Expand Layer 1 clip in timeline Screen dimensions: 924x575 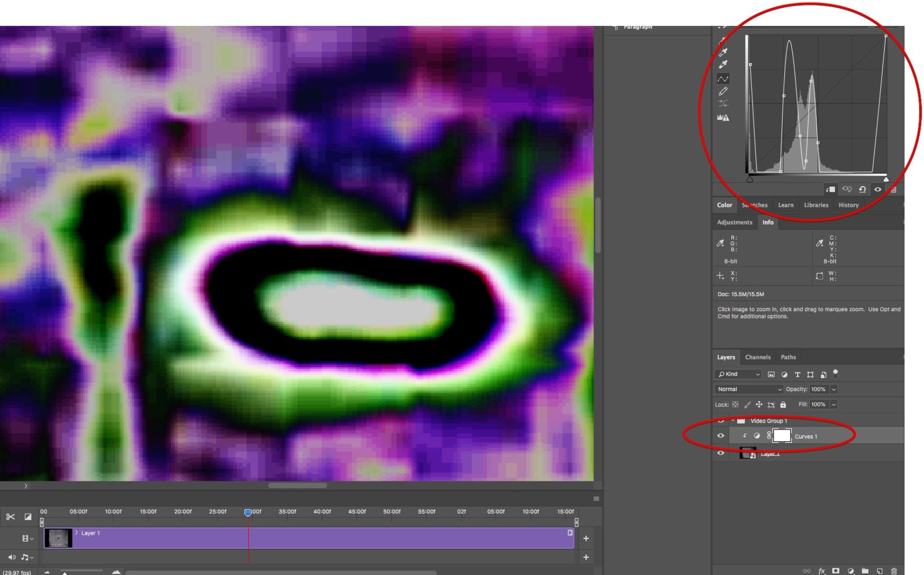tap(76, 533)
